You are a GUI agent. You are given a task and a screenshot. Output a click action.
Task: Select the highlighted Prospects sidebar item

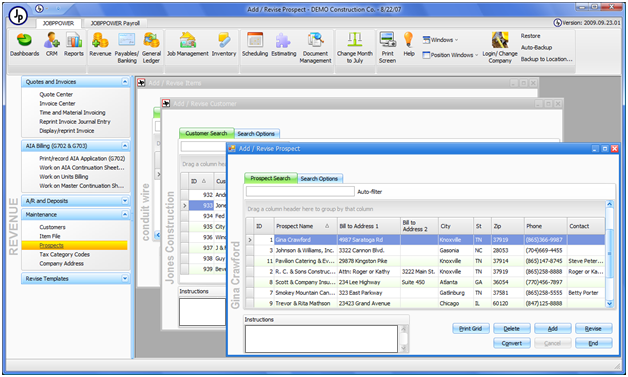74,246
